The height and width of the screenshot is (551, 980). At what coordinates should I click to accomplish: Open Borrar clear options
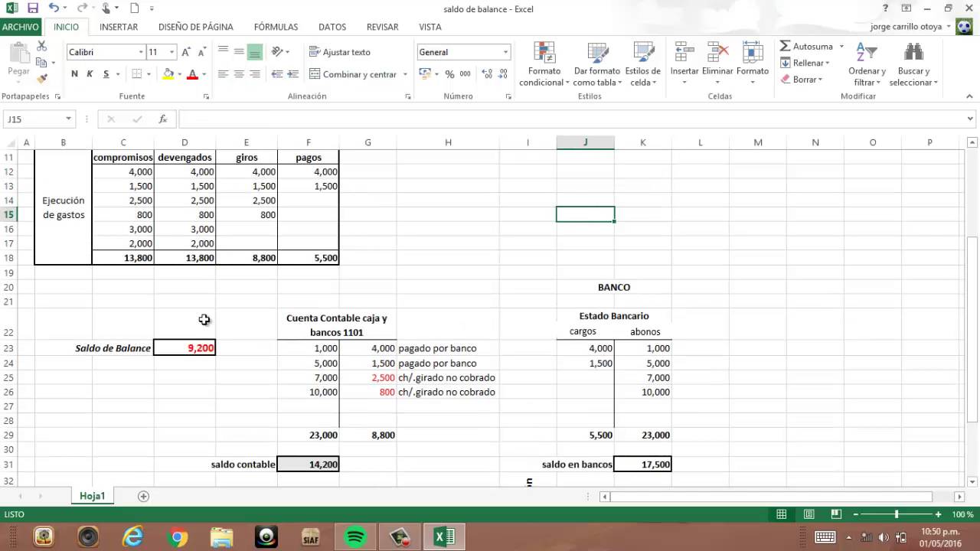tap(802, 80)
